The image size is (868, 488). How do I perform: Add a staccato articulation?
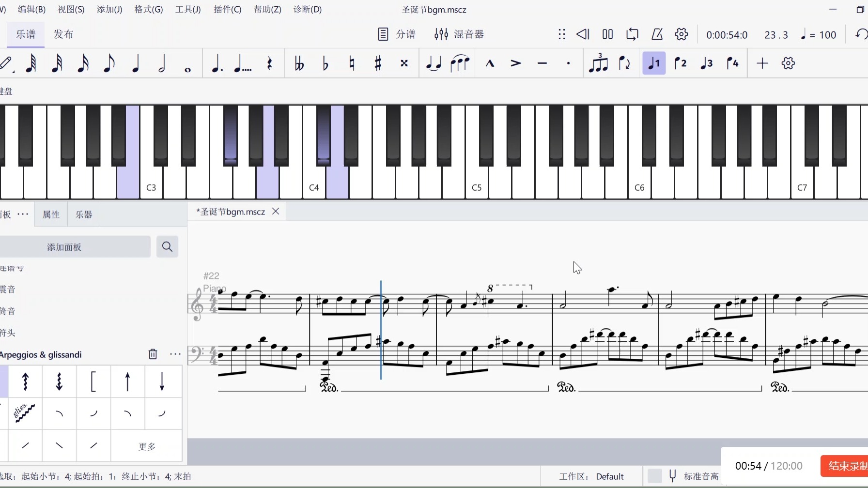[x=568, y=63]
